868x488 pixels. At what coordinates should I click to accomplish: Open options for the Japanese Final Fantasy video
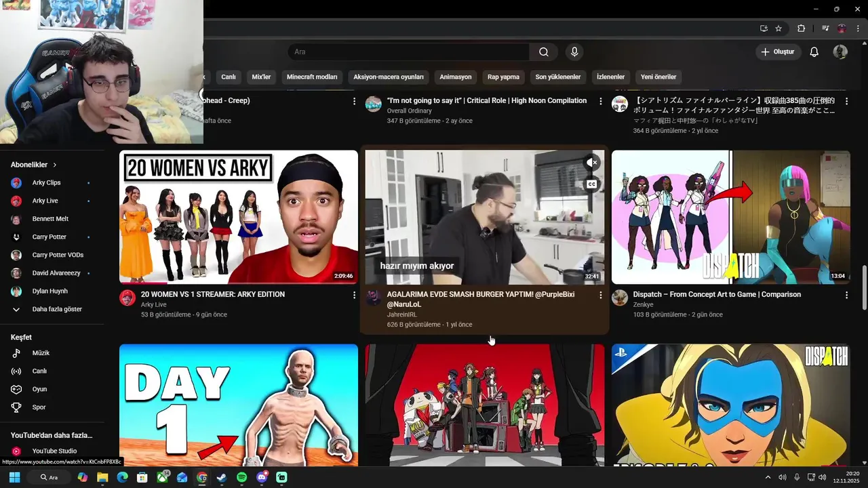click(x=846, y=101)
